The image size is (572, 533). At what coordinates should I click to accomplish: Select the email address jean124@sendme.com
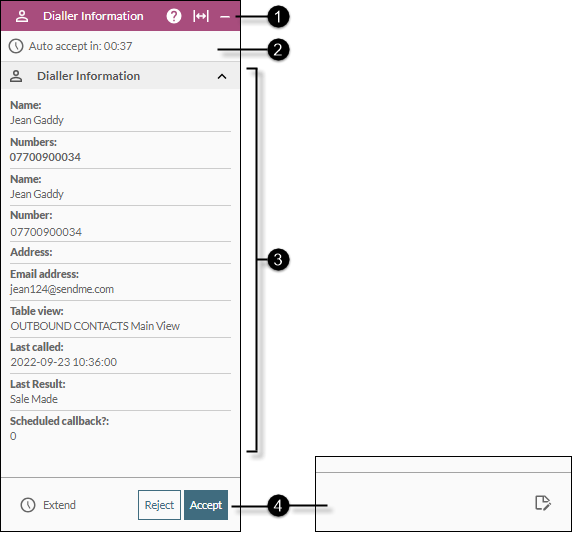click(x=62, y=289)
